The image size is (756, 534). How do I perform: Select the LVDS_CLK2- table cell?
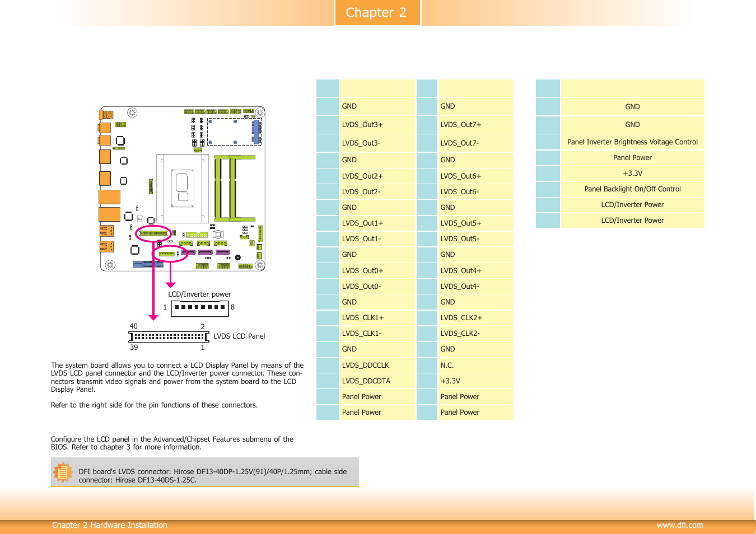click(x=476, y=334)
